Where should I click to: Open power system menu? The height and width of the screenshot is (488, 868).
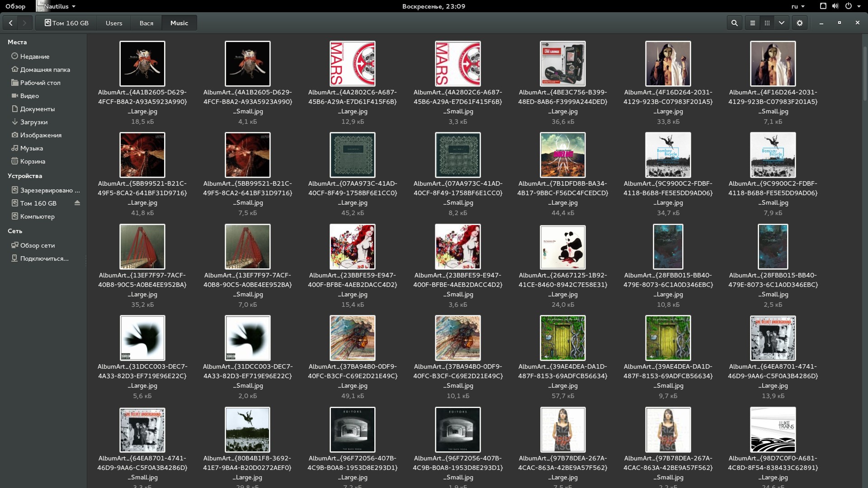tap(852, 6)
